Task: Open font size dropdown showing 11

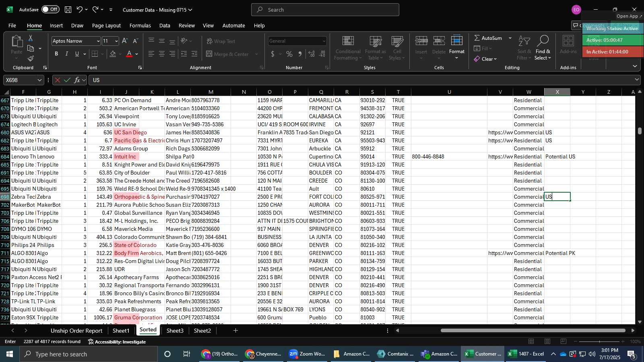Action: click(117, 41)
